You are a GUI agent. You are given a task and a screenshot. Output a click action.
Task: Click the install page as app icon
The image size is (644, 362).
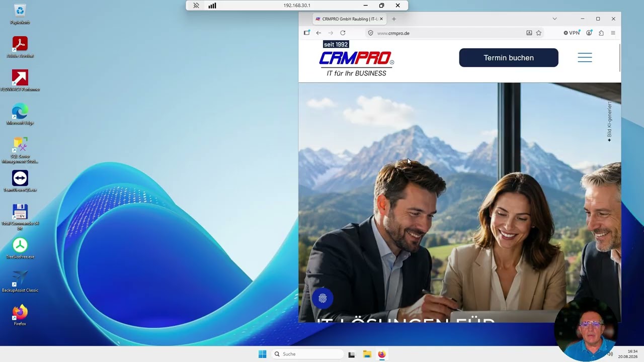(x=529, y=33)
